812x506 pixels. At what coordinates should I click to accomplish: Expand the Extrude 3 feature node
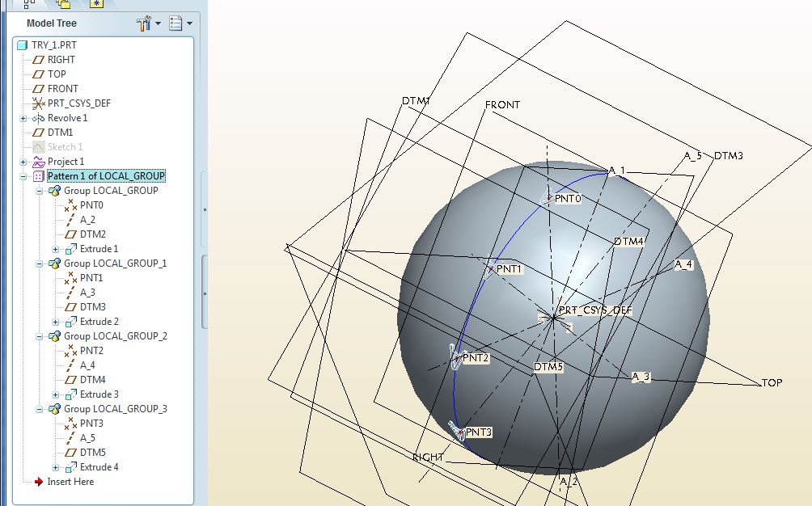(56, 395)
